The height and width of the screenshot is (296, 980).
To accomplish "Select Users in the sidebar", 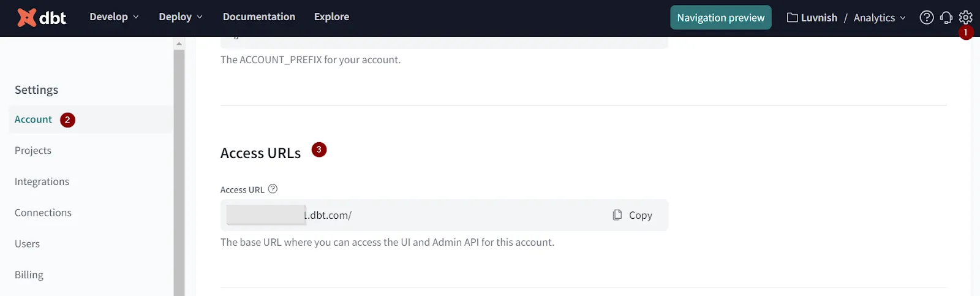I will click(27, 244).
